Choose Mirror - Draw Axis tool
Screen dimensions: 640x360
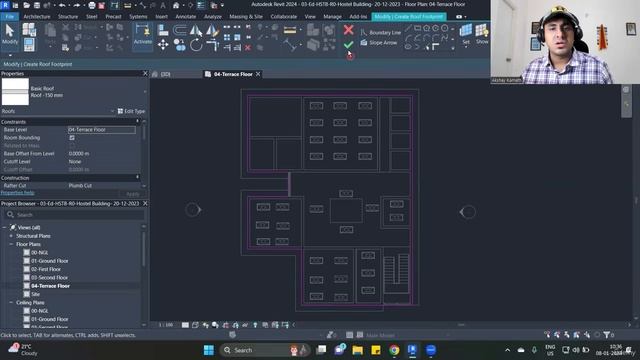tap(212, 30)
